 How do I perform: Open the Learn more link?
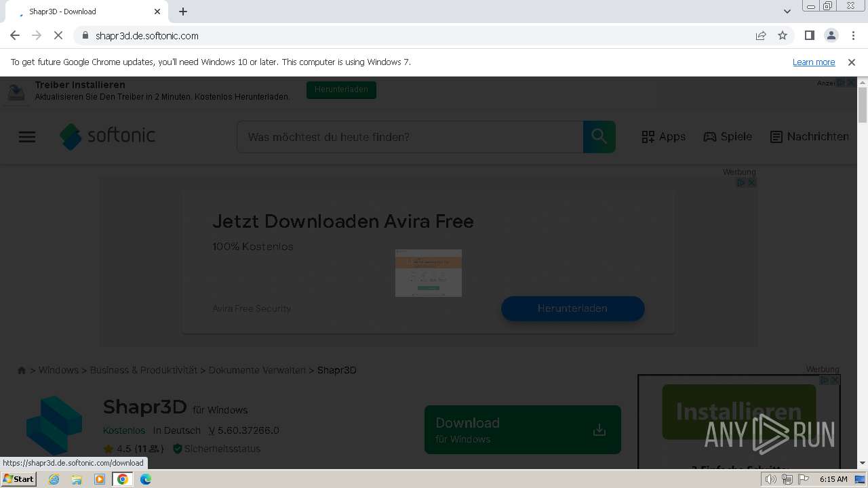click(x=814, y=62)
